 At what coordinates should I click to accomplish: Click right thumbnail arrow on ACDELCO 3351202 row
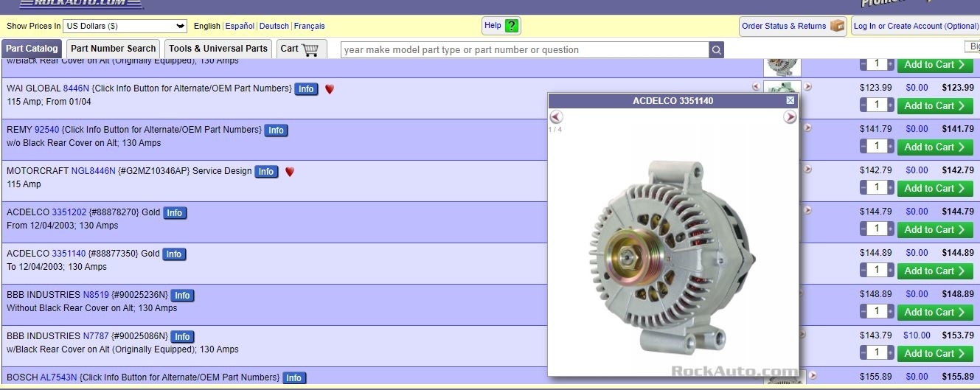click(807, 210)
